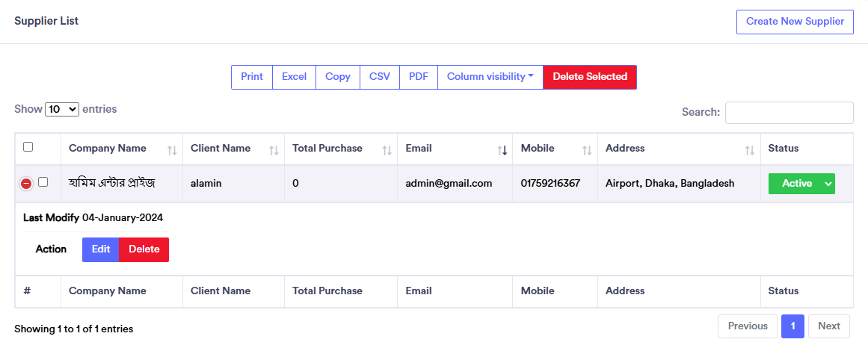The image size is (868, 354).
Task: Export the table as Excel
Action: (294, 77)
